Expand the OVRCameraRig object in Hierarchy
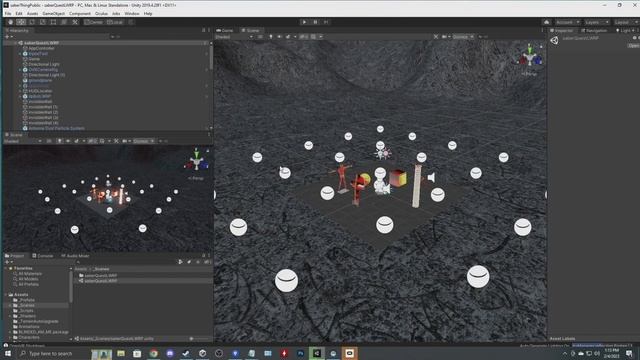Screen dimensions: 640x360 pos(20,70)
